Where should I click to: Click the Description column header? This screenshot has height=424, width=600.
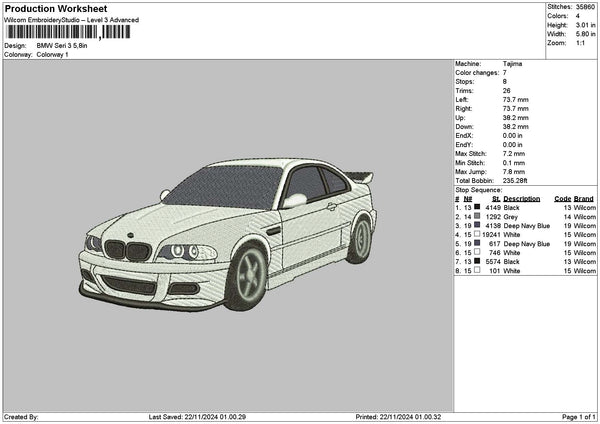522,198
